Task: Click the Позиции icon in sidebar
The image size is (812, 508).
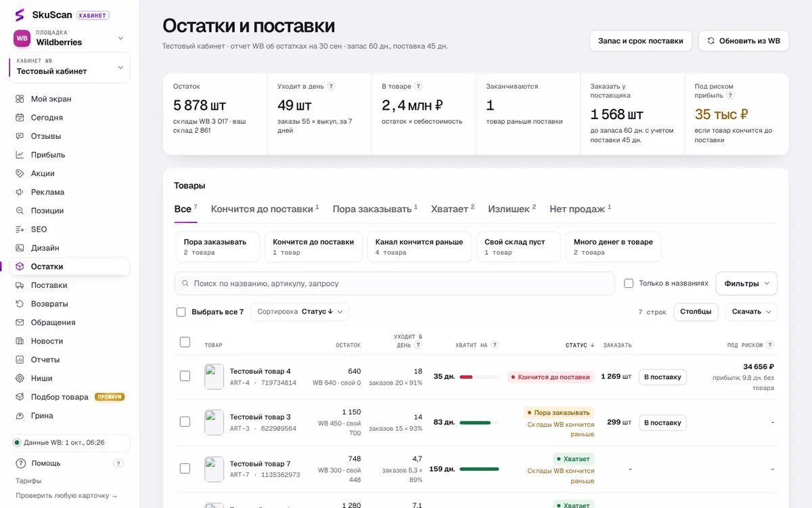Action: click(x=20, y=211)
